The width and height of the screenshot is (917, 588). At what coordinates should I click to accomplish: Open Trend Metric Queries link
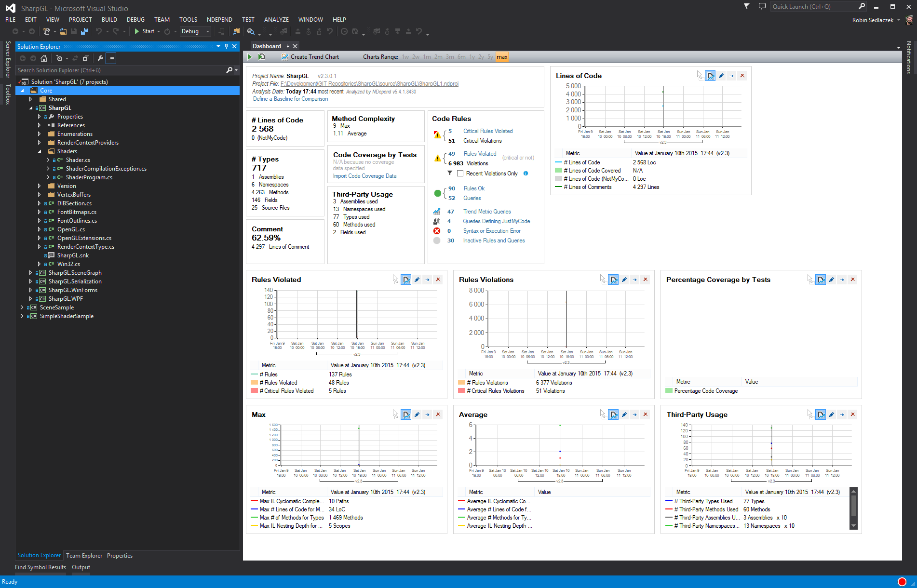pos(487,212)
